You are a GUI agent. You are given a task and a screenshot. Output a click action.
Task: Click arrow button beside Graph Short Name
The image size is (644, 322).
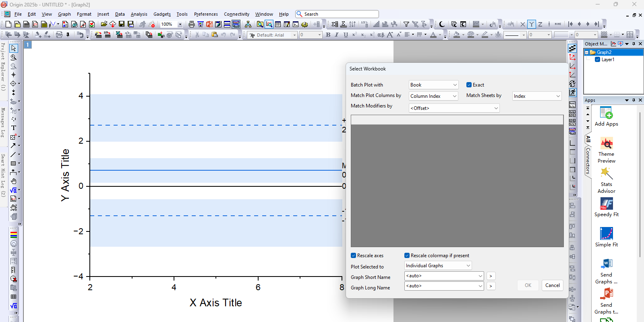click(x=491, y=276)
